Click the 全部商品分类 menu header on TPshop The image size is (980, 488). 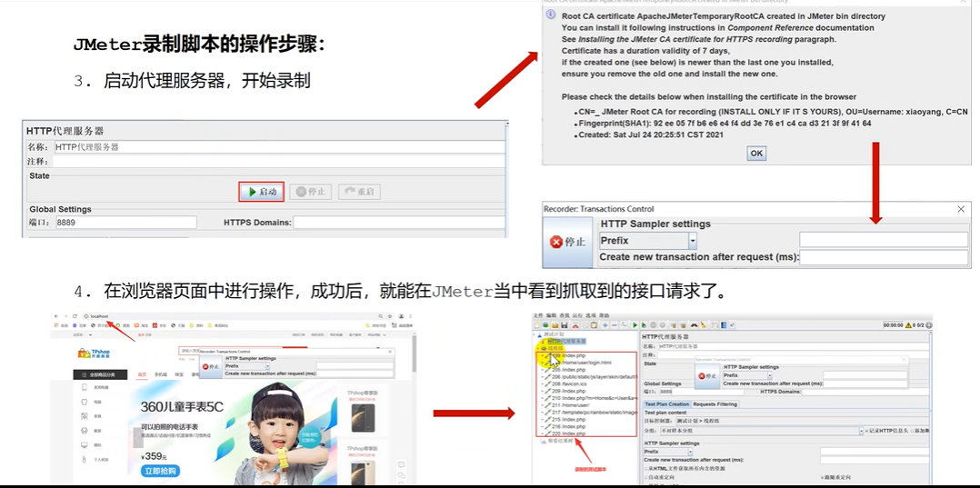pyautogui.click(x=100, y=374)
